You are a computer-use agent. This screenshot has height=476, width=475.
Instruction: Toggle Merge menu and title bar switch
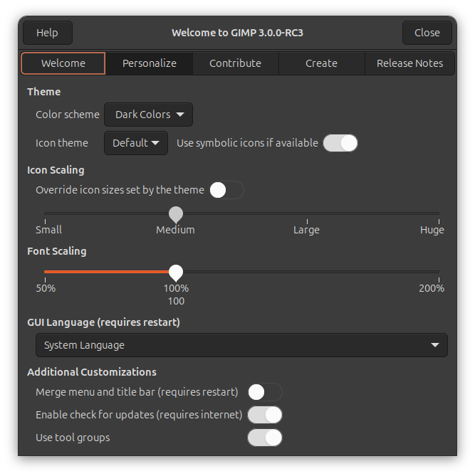point(265,392)
